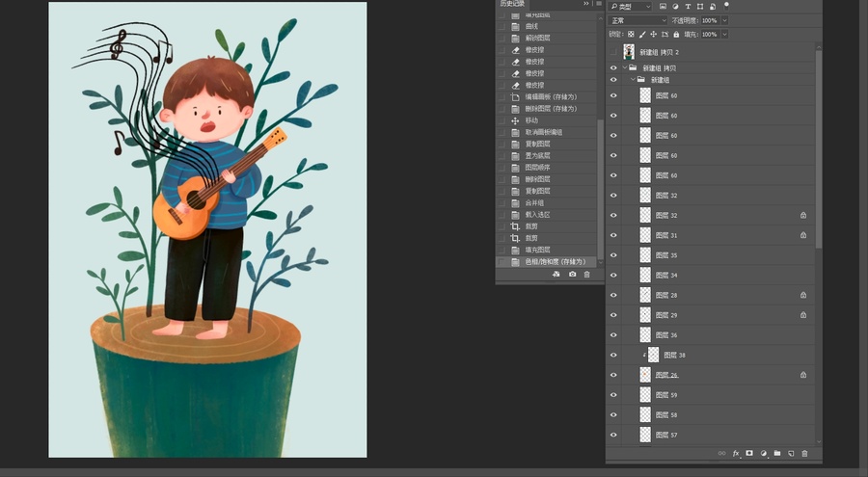Click the 填充 100% value field
The image size is (868, 477).
pos(710,35)
